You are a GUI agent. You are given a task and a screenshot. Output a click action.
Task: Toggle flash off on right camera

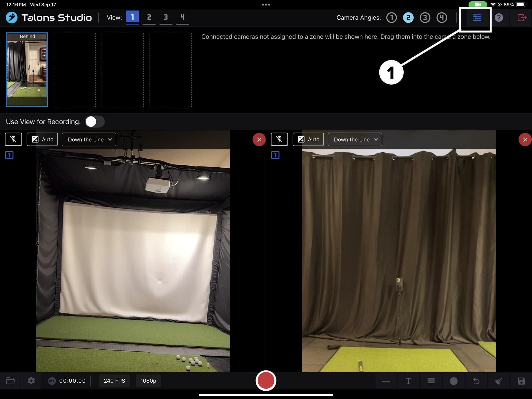point(279,139)
